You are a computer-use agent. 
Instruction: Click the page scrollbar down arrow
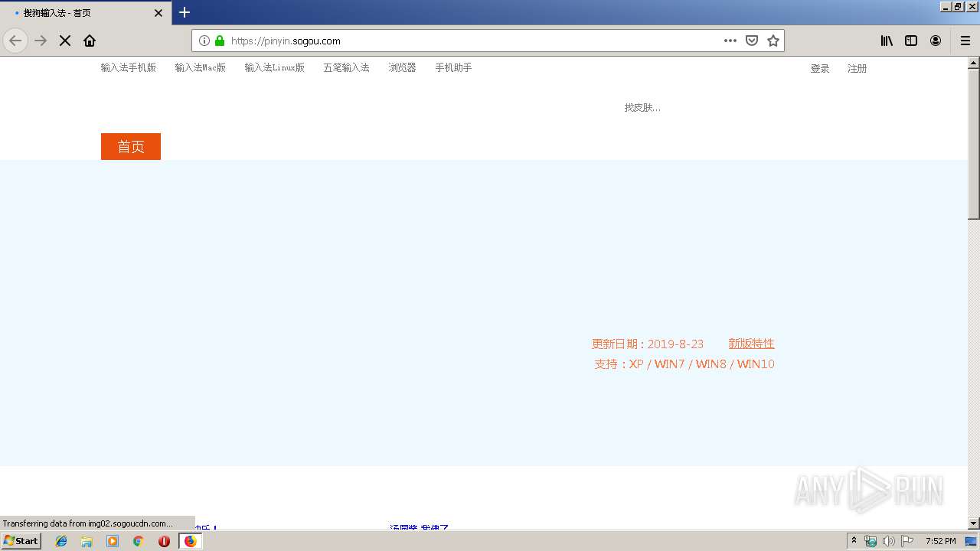tap(974, 523)
